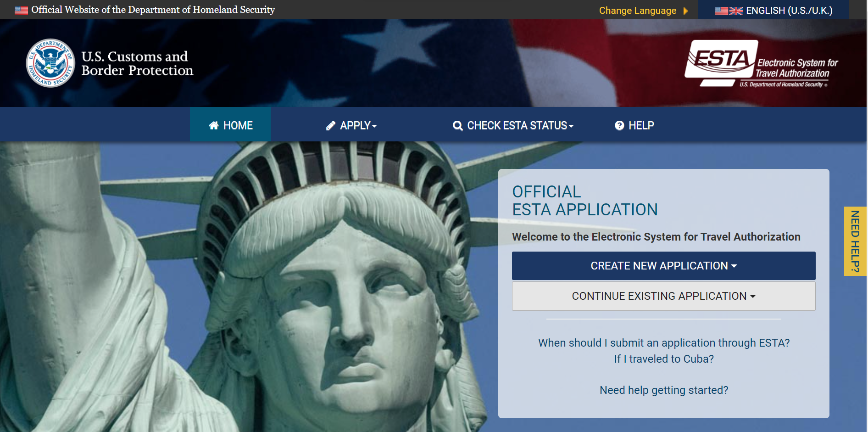Open the yellow NEED HELP? side tab
This screenshot has height=432, width=868.
click(855, 241)
